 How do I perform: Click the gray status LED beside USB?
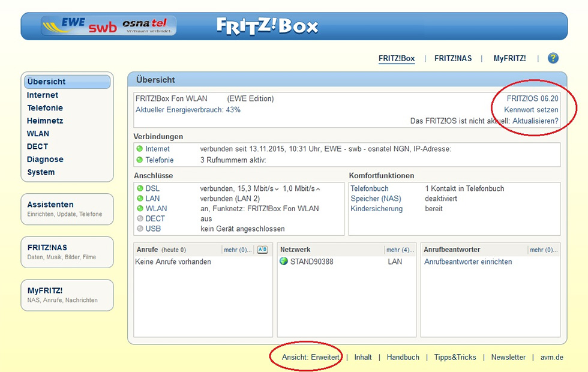click(x=140, y=229)
